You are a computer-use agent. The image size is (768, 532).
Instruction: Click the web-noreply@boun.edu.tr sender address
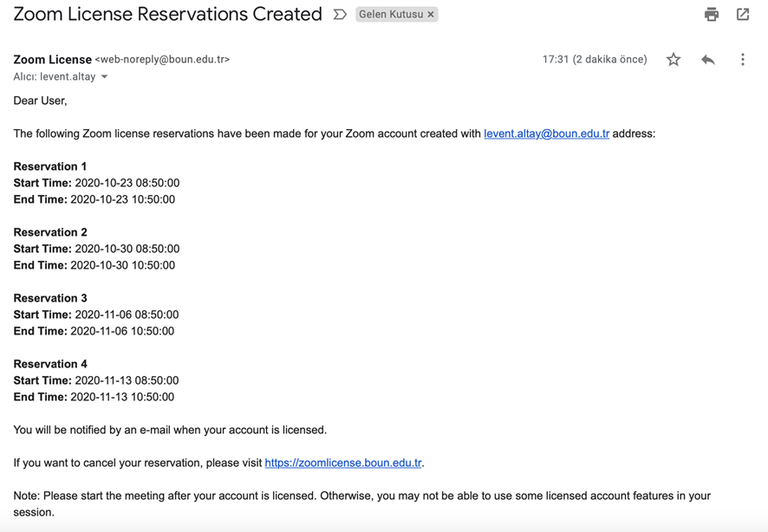pyautogui.click(x=162, y=60)
